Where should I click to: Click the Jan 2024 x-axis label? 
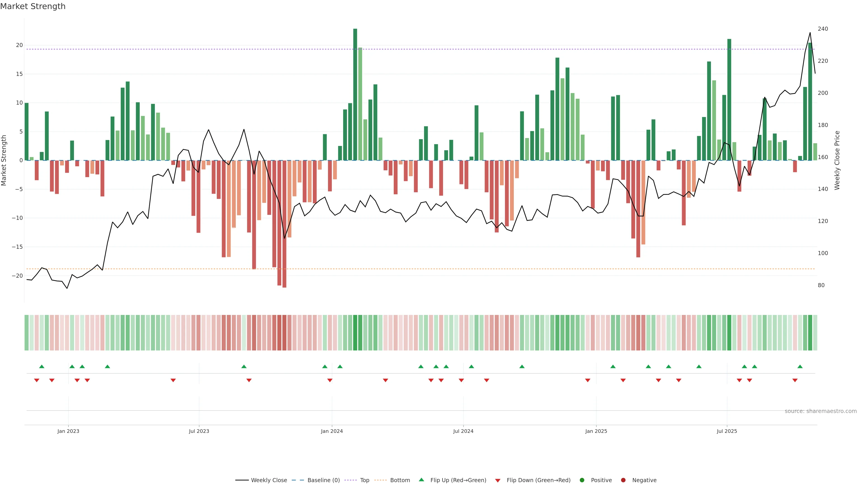click(x=332, y=431)
